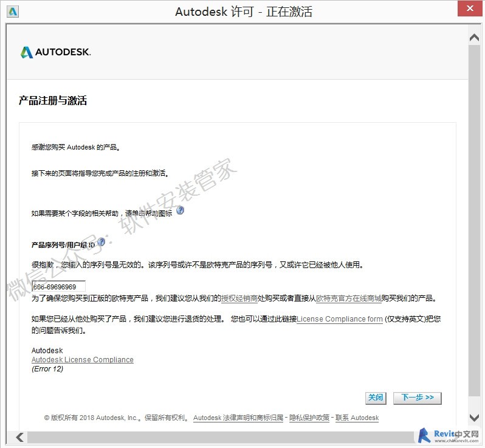Click the horizontal scrollbar left arrow
The height and width of the screenshot is (448, 485).
[x=20, y=438]
